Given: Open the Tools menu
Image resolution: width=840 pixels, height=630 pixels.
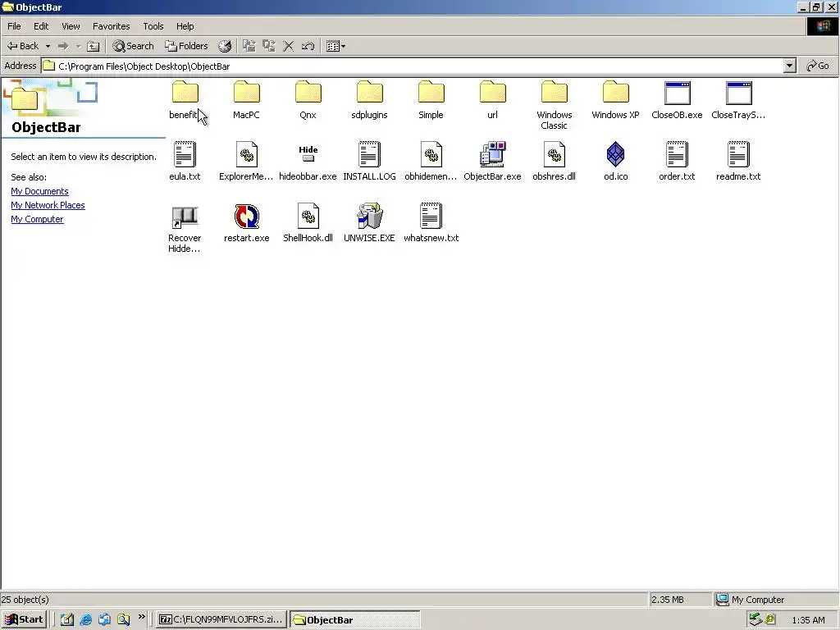Looking at the screenshot, I should point(153,26).
